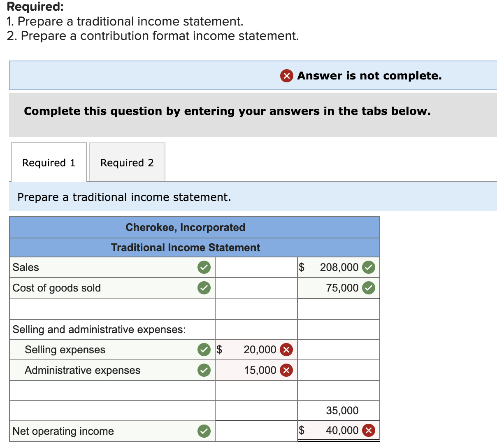The width and height of the screenshot is (497, 448).
Task: Click the empty right cell in Administrative expenses row
Action: [339, 370]
